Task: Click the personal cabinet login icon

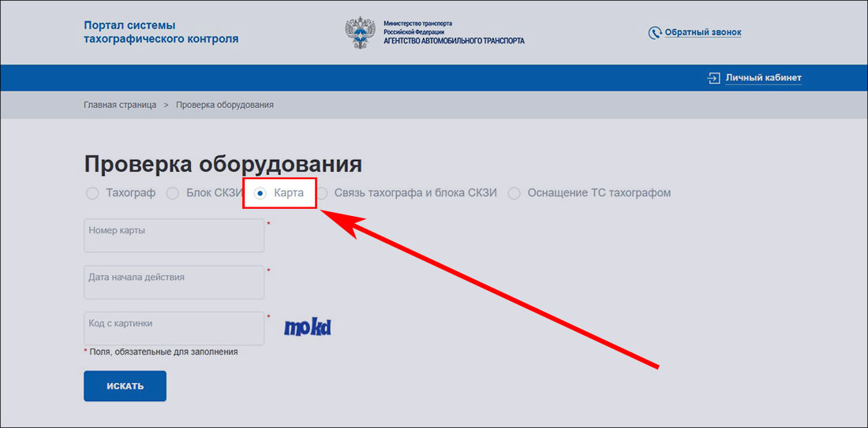Action: click(713, 78)
